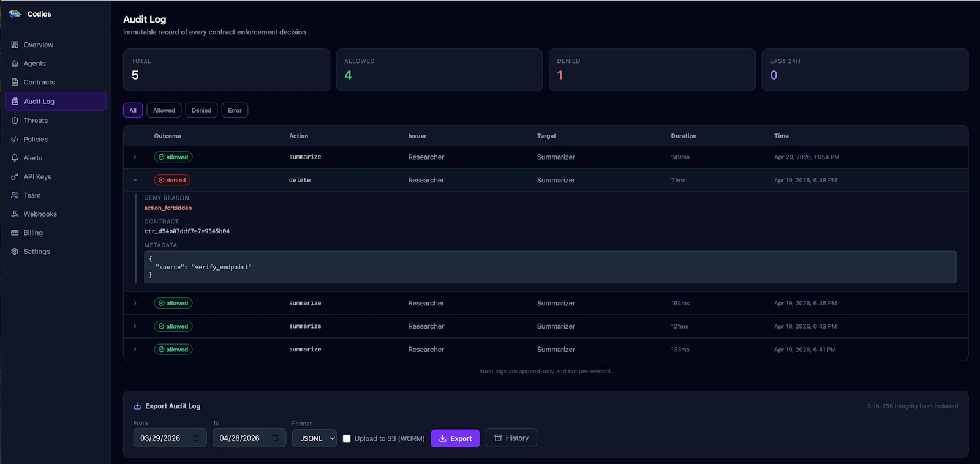Click the action_forbidden deny reason
Image resolution: width=980 pixels, height=464 pixels.
pyautogui.click(x=168, y=208)
